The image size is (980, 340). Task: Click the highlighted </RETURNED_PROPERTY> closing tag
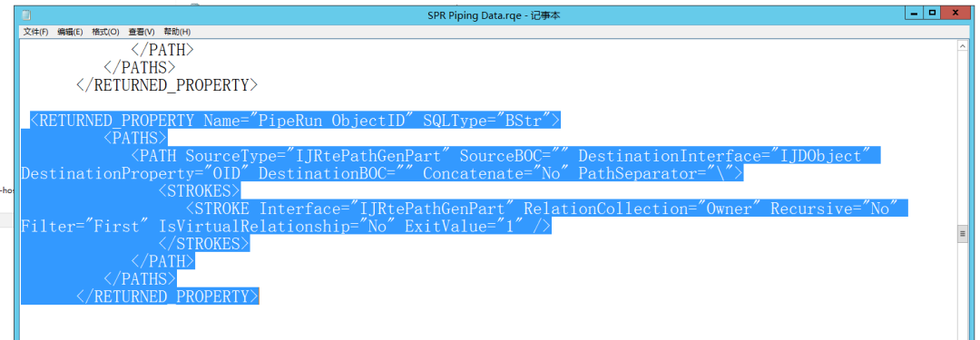click(x=167, y=296)
